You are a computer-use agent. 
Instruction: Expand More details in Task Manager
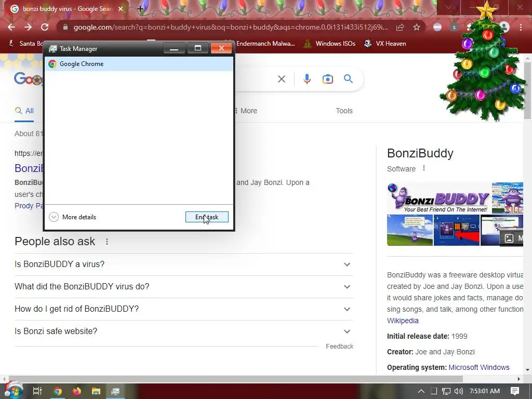click(x=73, y=217)
